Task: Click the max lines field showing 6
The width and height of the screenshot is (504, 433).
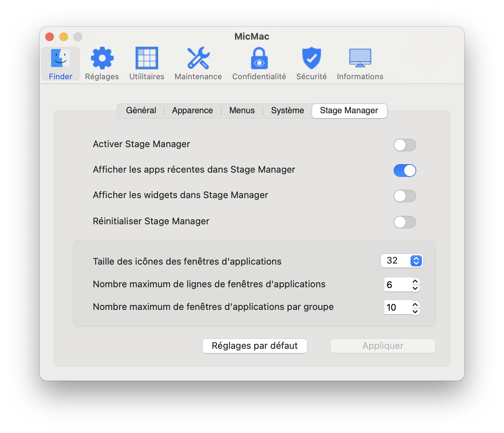Action: coord(398,285)
